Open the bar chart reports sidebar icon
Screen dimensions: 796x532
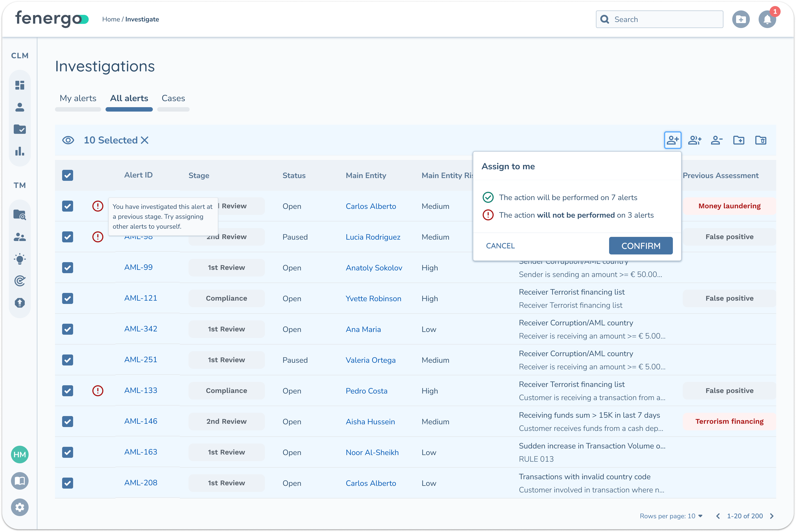pyautogui.click(x=20, y=151)
